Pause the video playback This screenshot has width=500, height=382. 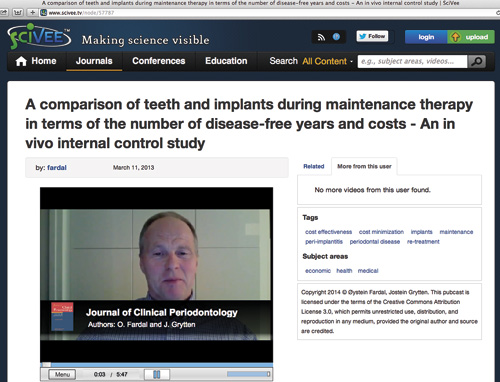tap(157, 374)
